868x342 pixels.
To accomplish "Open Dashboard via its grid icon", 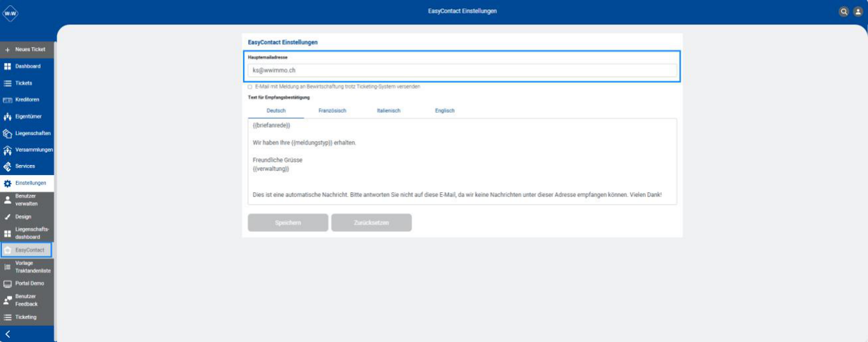I will (8, 66).
